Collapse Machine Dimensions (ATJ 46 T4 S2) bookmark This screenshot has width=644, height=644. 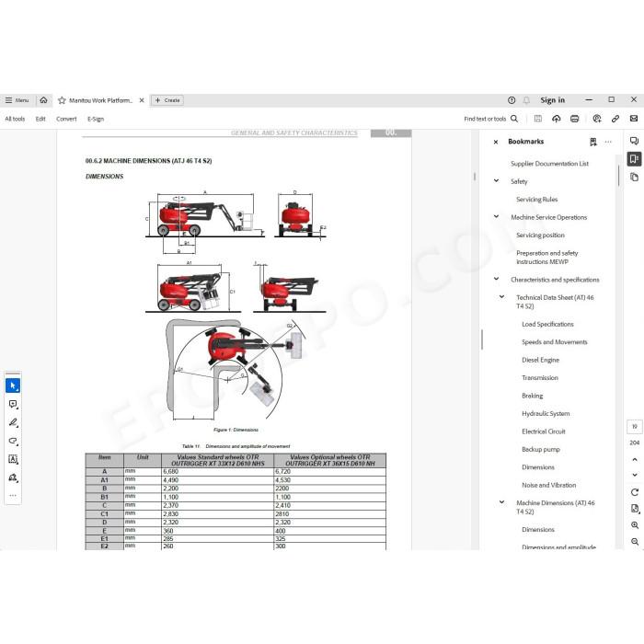point(502,502)
